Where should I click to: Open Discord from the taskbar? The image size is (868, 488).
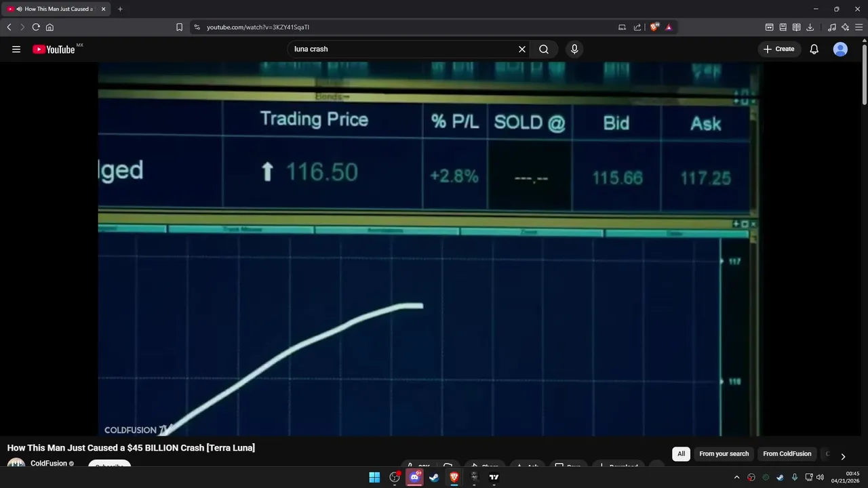[414, 477]
